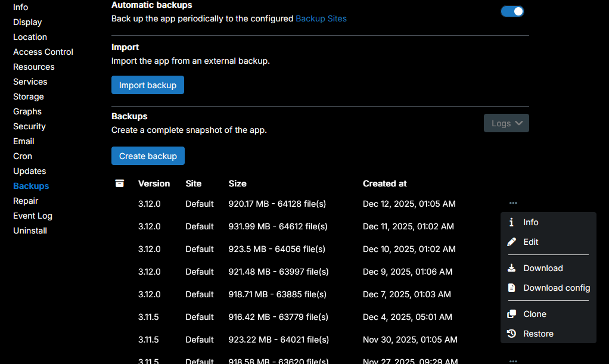Open the Event Log sidebar section
Viewport: 609px width, 364px height.
point(33,216)
